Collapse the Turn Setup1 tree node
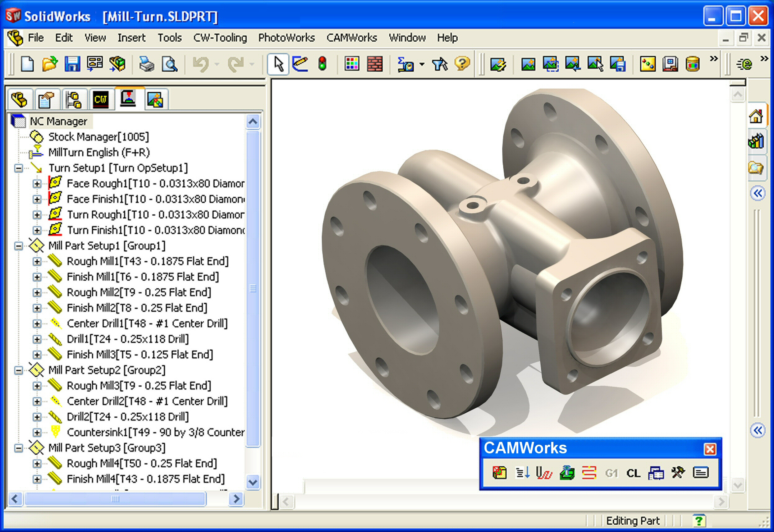 click(19, 168)
